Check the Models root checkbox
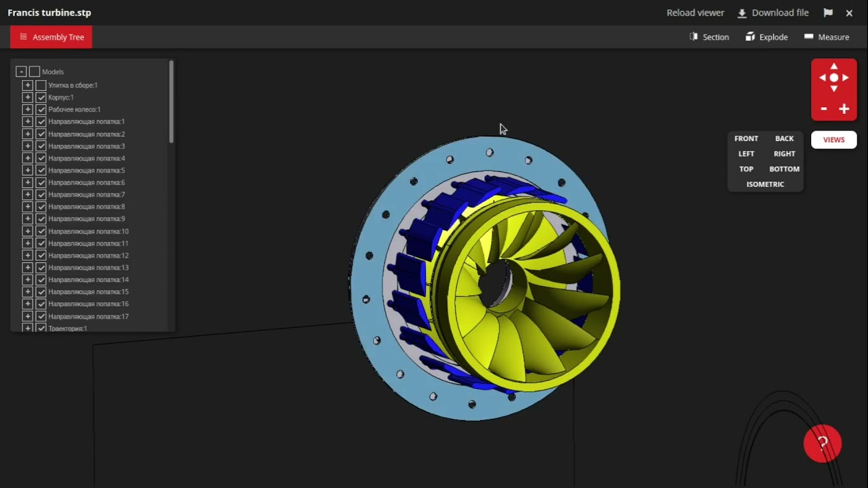868x488 pixels. tap(35, 71)
